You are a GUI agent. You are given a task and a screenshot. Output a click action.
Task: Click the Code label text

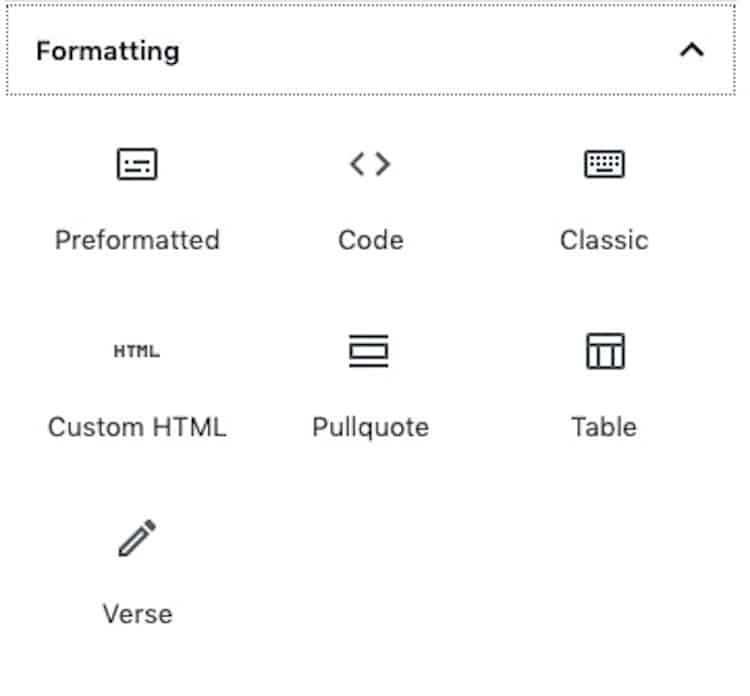[x=371, y=240]
